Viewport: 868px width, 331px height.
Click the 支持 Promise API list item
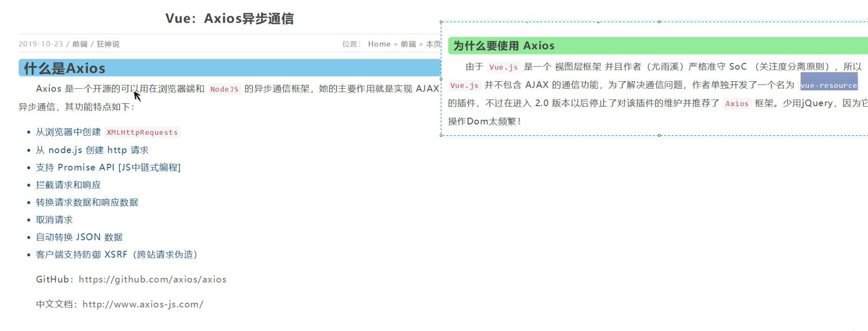point(108,168)
